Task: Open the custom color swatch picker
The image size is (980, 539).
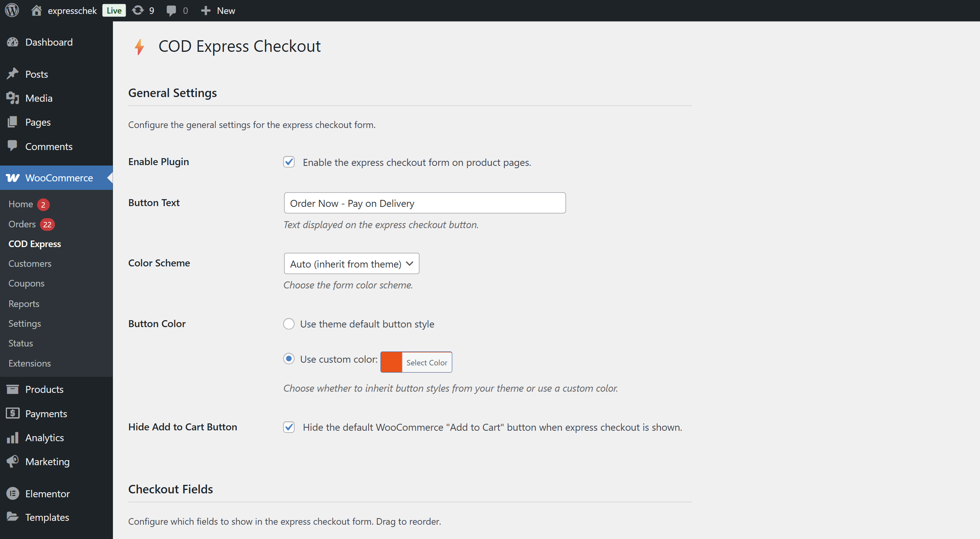Action: tap(391, 362)
